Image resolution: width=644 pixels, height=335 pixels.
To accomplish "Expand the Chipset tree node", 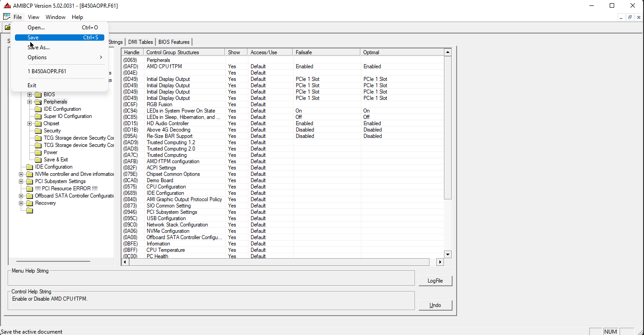I will [x=30, y=123].
